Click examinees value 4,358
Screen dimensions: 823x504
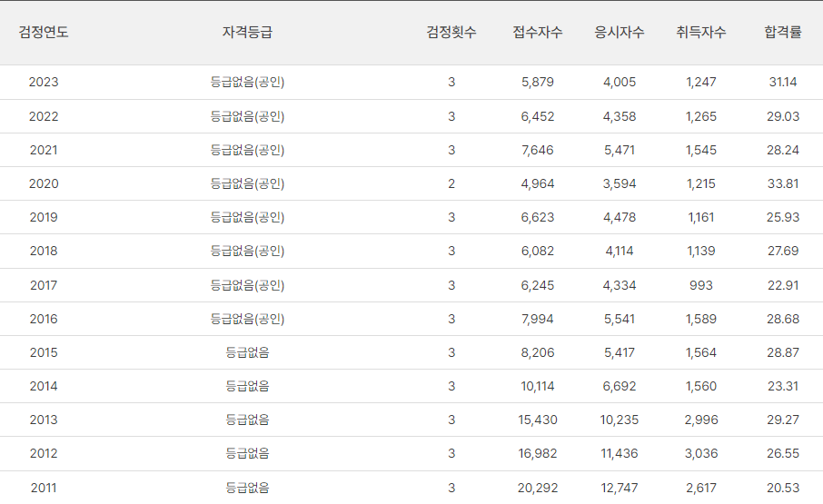point(620,116)
